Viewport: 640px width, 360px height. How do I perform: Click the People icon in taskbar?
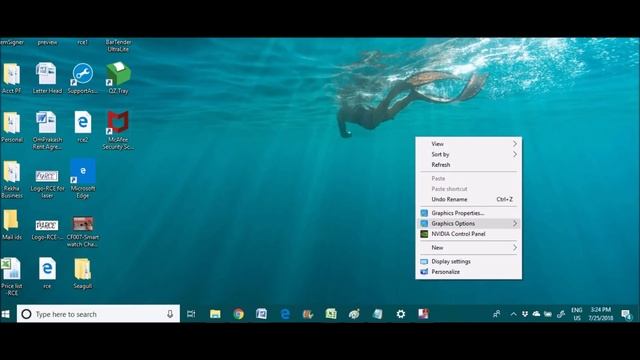click(496, 314)
